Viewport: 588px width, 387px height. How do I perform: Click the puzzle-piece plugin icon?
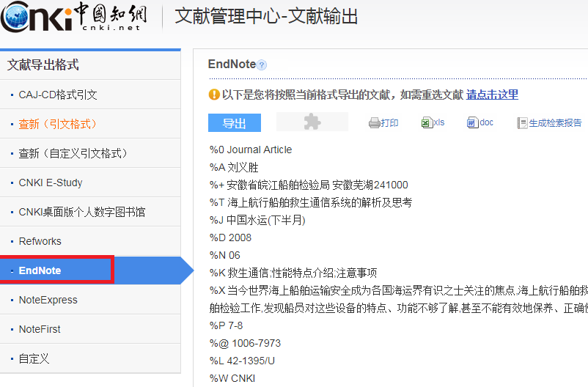pyautogui.click(x=312, y=122)
